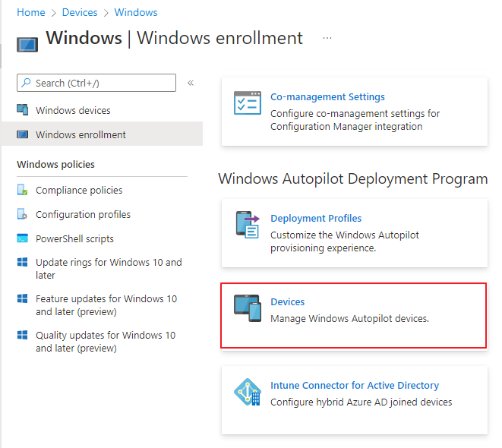Image resolution: width=502 pixels, height=448 pixels.
Task: Click the Quality updates Windows logo icon
Action: pyautogui.click(x=23, y=335)
